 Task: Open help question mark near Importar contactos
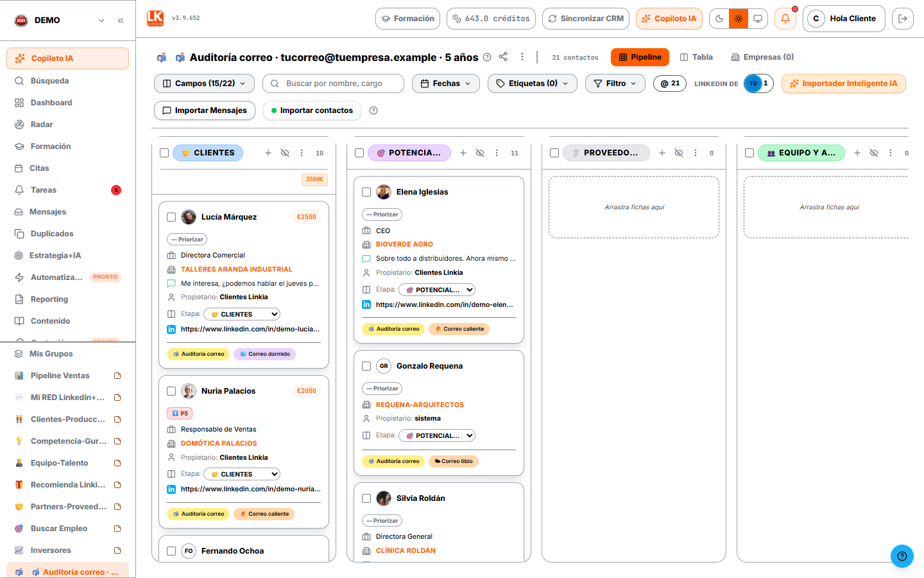(373, 110)
